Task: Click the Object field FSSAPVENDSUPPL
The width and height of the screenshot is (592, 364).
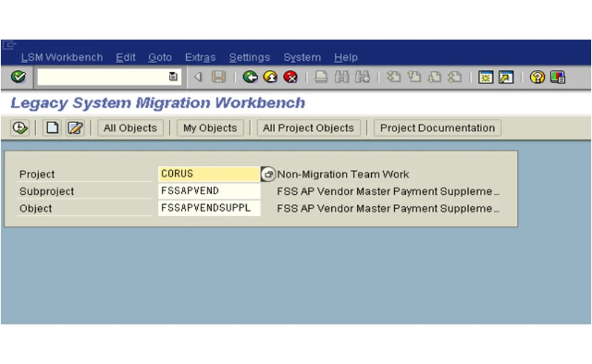Action: (x=209, y=208)
